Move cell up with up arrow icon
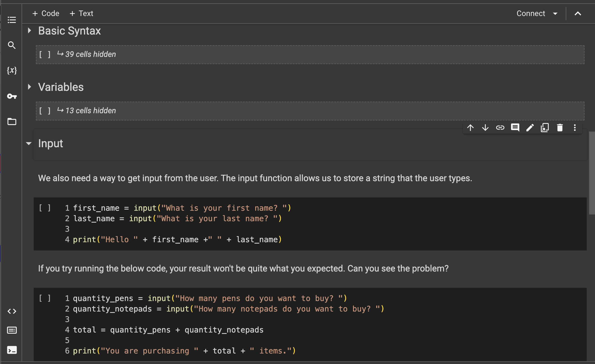This screenshot has width=595, height=364. point(470,128)
